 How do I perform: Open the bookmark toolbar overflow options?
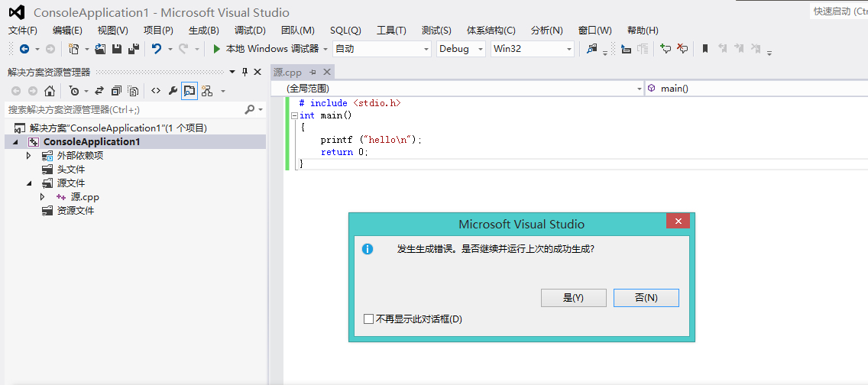coord(769,52)
